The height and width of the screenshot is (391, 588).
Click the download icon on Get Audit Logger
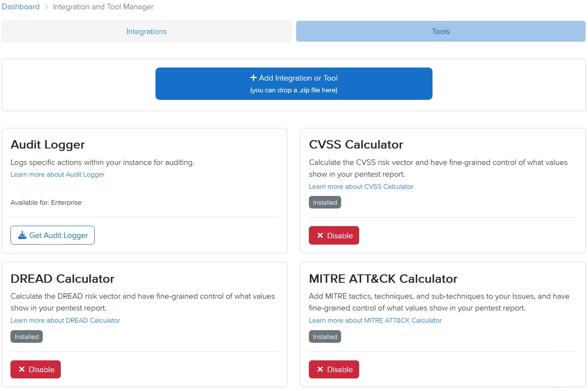coord(22,235)
